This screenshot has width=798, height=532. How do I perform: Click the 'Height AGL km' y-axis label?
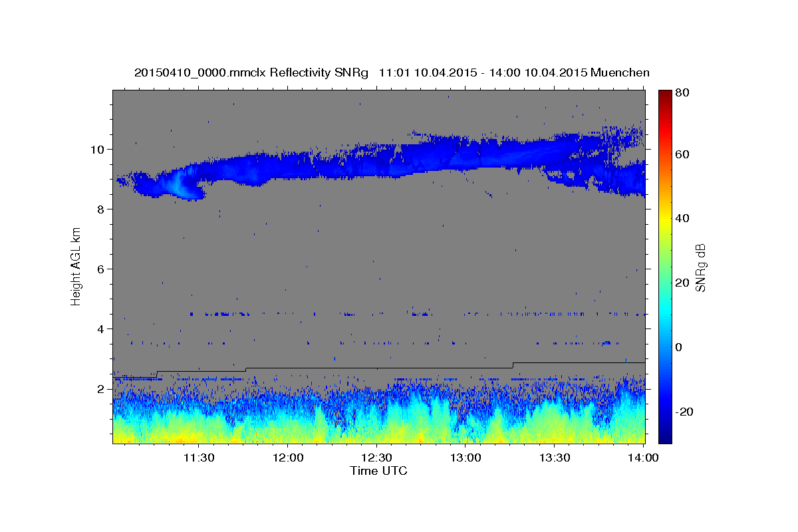(x=76, y=267)
